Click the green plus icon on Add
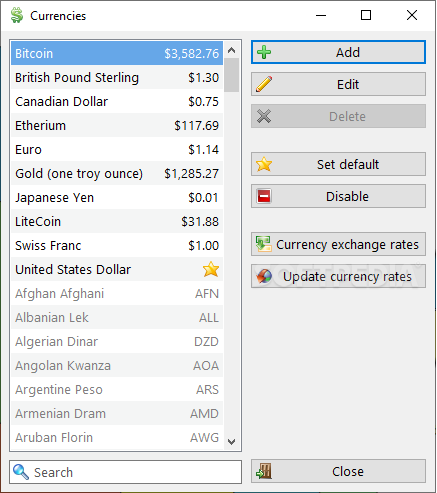The height and width of the screenshot is (493, 437). click(264, 52)
